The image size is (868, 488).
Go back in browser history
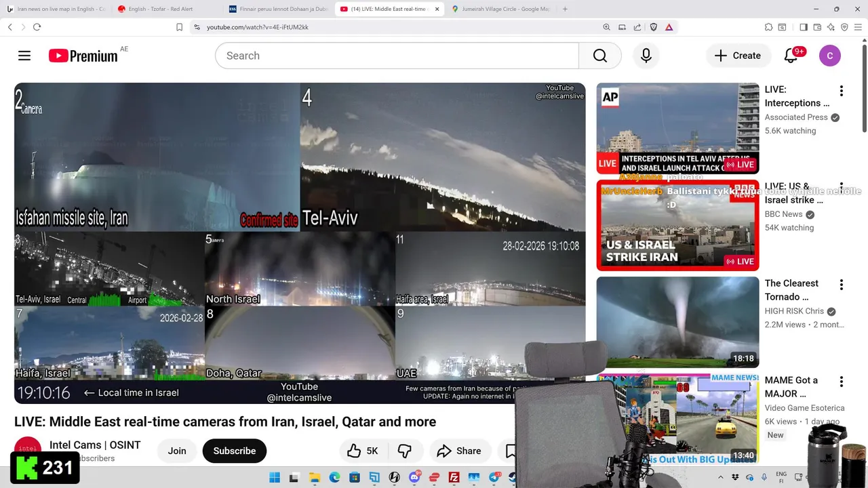coord(9,27)
